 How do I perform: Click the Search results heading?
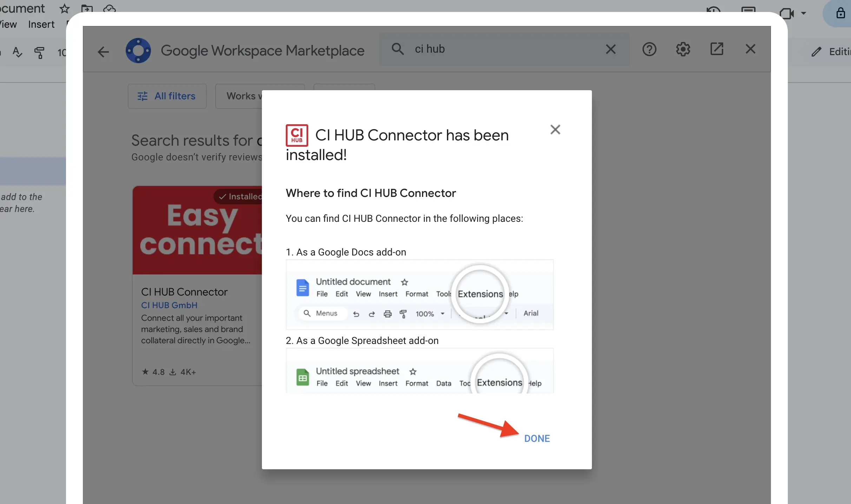[197, 140]
